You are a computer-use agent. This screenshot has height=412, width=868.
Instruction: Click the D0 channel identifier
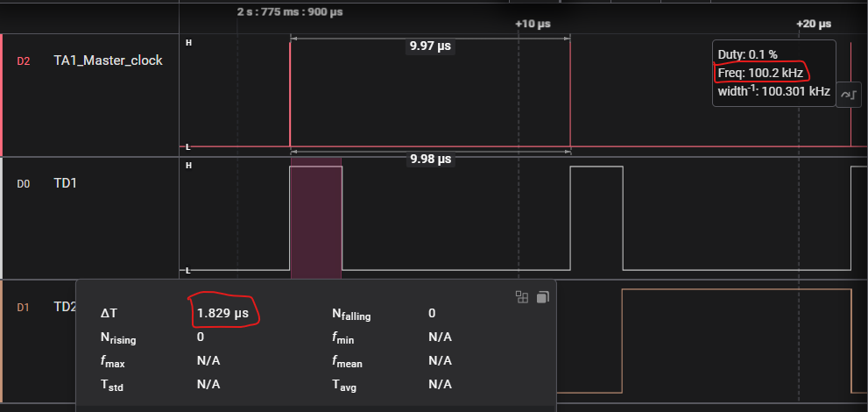click(x=24, y=184)
